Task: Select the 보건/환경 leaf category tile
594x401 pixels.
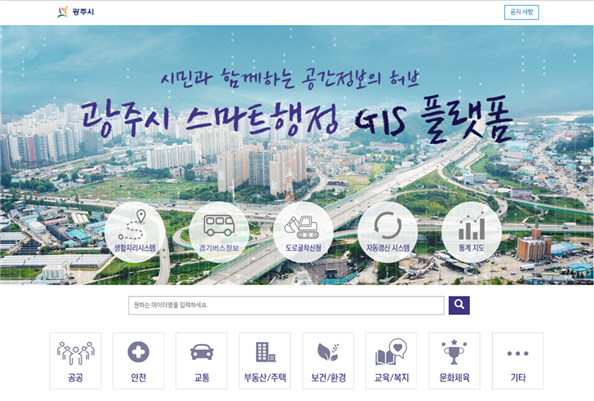Action: pyautogui.click(x=328, y=361)
